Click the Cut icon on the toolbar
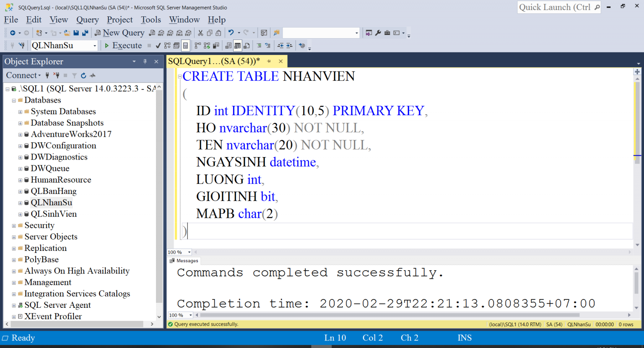The image size is (644, 348). pyautogui.click(x=201, y=33)
